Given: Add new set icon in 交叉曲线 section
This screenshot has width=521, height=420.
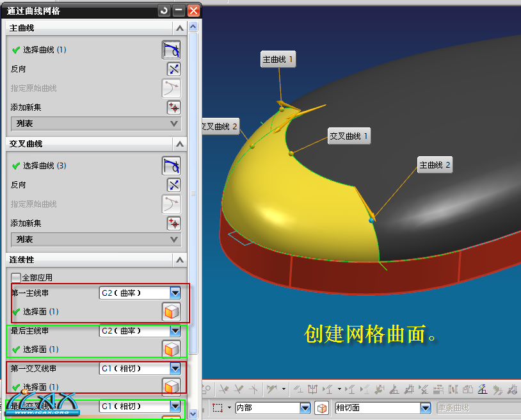Looking at the screenshot, I should (174, 223).
